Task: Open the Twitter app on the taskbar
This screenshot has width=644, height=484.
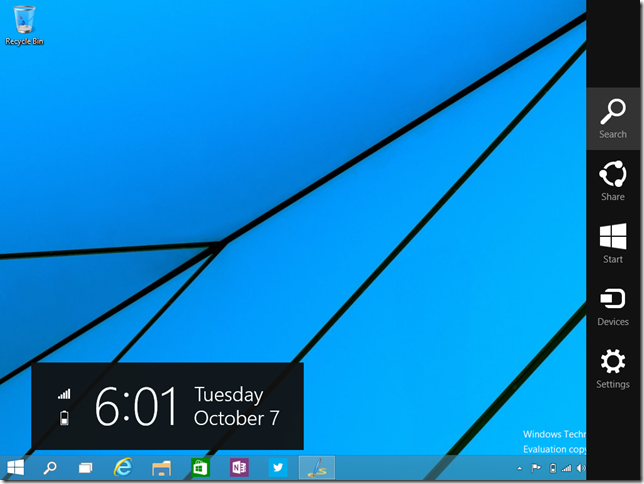Action: point(278,468)
